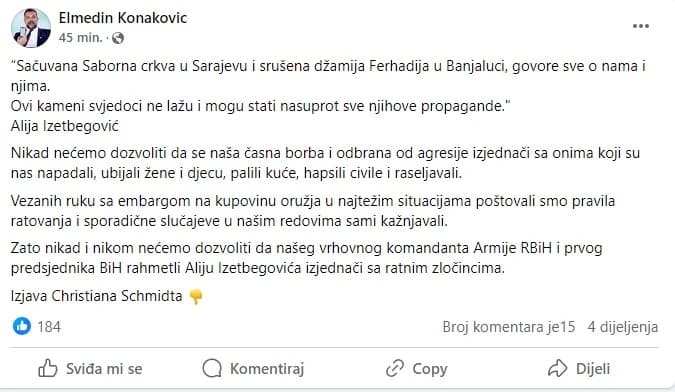Click the globe public-audience icon
This screenshot has width=675, height=392.
(x=118, y=38)
